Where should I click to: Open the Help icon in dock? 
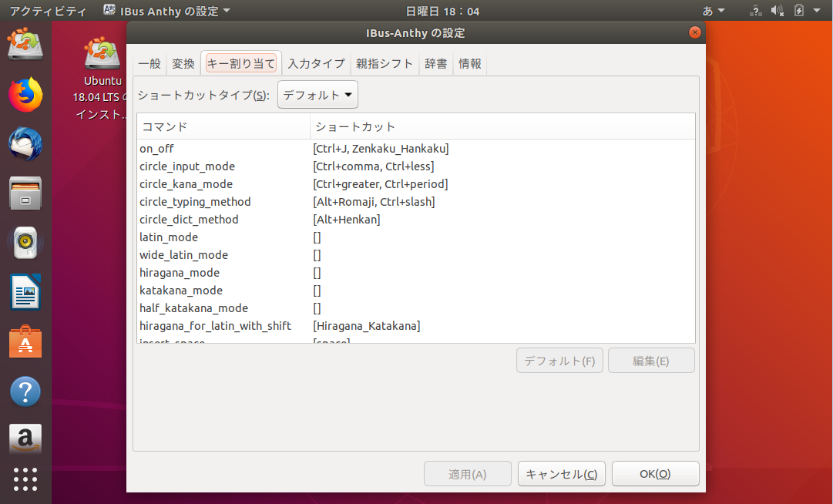[x=25, y=391]
